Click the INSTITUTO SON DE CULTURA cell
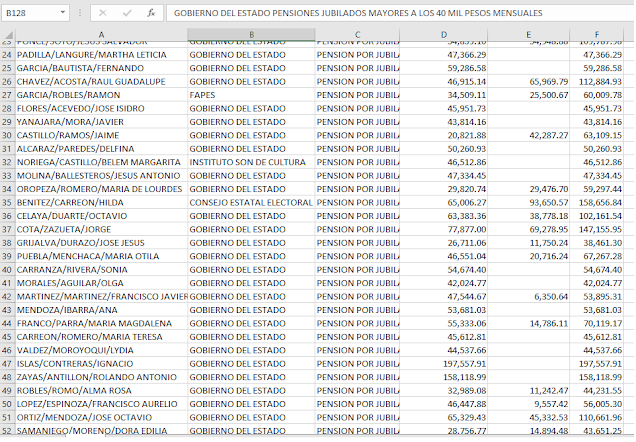The width and height of the screenshot is (636, 442). pos(251,162)
